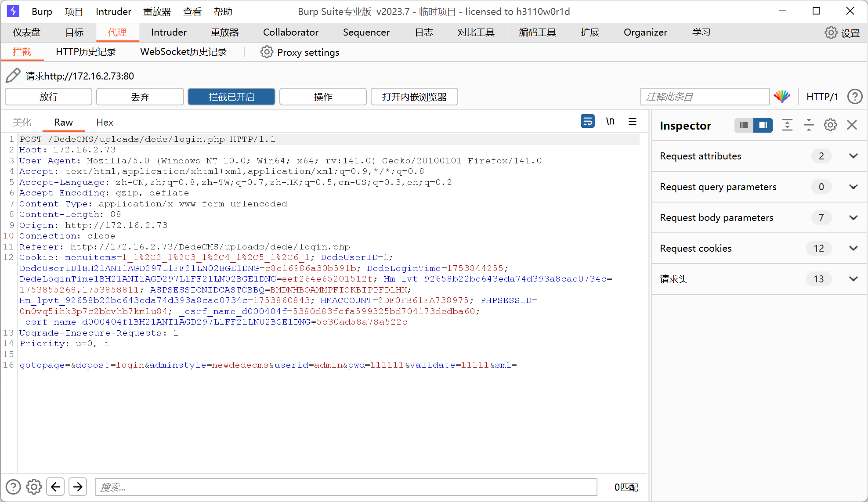Click the Burp Suite lightning logo icon

13,11
